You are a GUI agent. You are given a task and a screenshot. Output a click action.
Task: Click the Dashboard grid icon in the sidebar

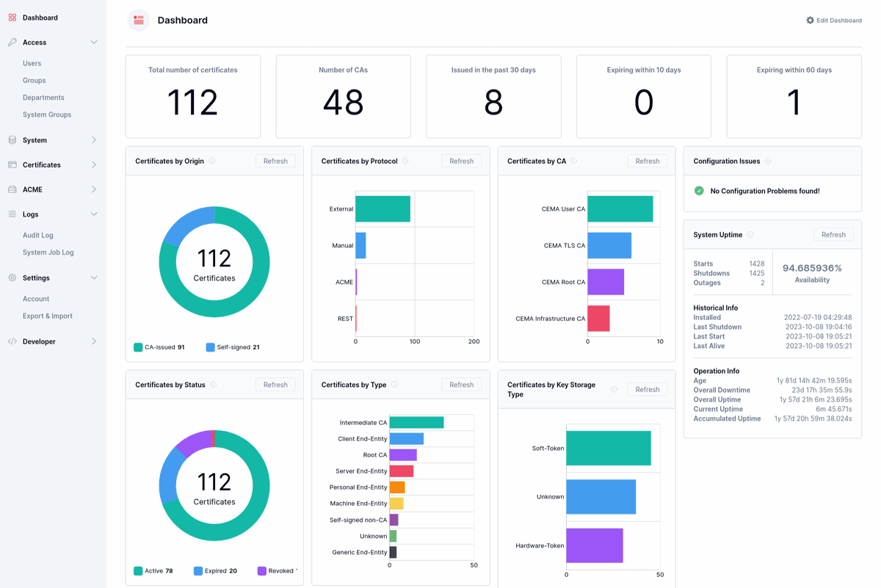(12, 18)
